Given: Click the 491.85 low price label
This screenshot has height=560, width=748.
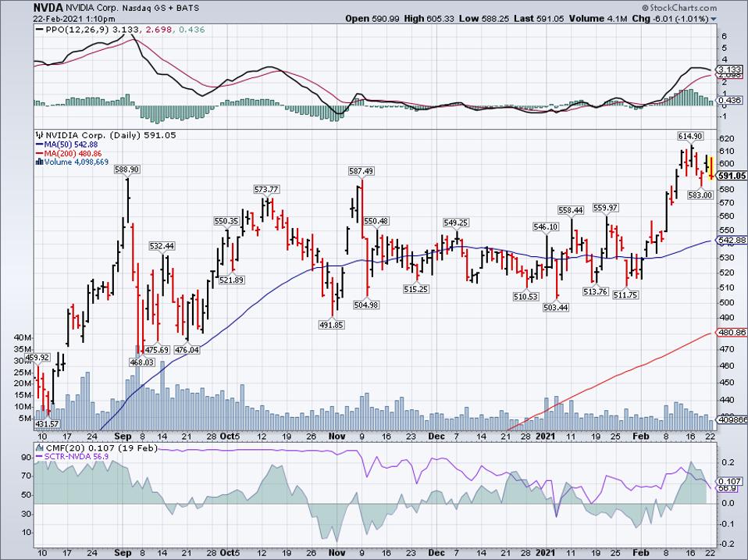Looking at the screenshot, I should tap(332, 325).
